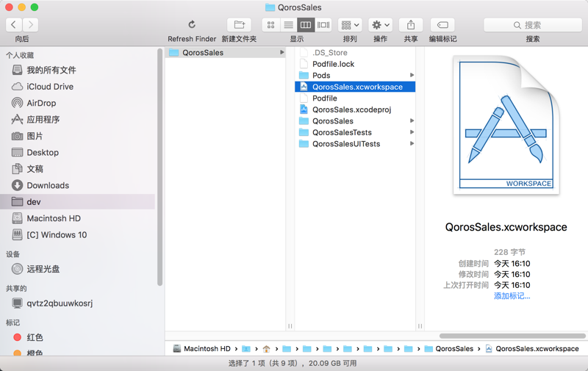Expand QorosSalesUITests folder arrow
The image size is (588, 371).
click(412, 143)
